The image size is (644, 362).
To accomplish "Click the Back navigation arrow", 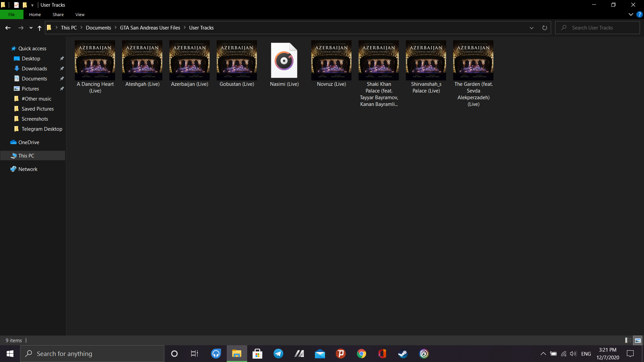I will tap(8, 28).
